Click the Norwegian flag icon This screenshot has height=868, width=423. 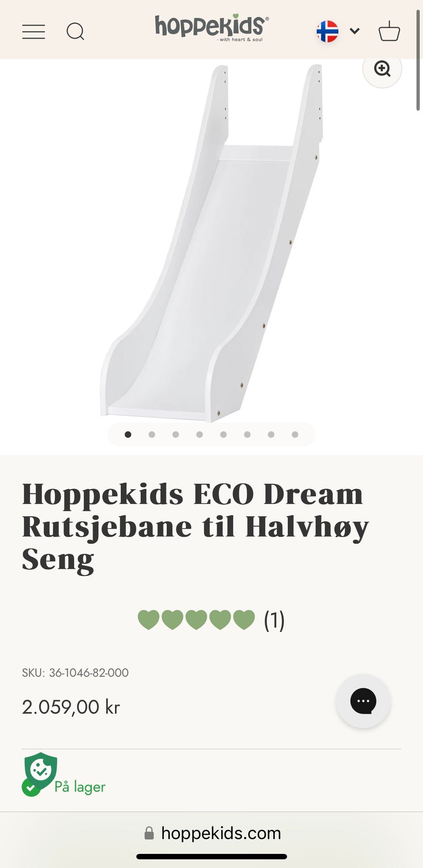click(327, 31)
